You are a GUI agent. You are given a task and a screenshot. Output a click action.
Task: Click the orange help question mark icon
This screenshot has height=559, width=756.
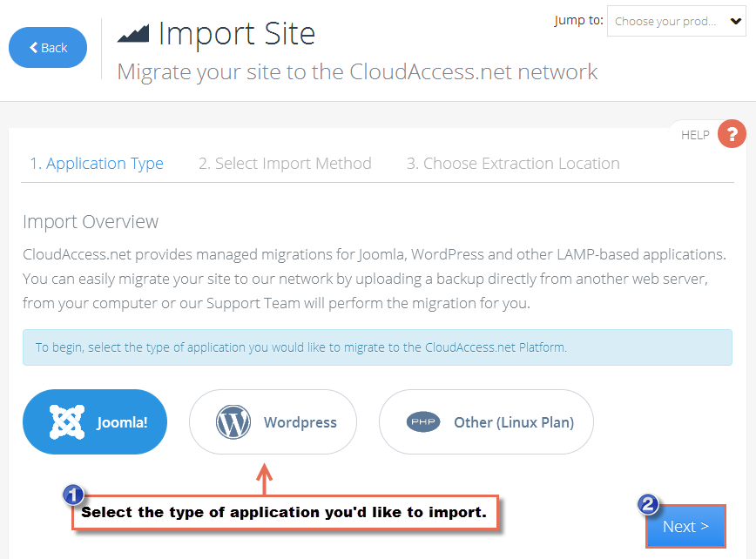(x=732, y=134)
